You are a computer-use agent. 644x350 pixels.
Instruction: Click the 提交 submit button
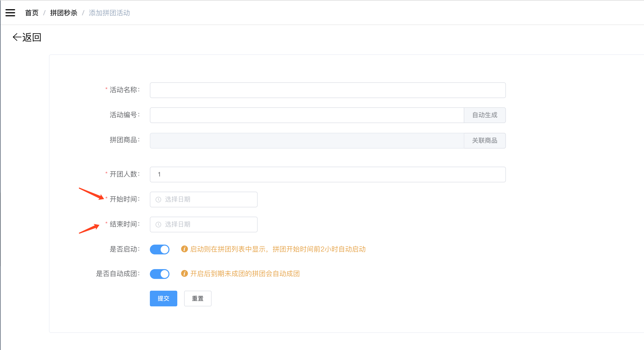(164, 299)
